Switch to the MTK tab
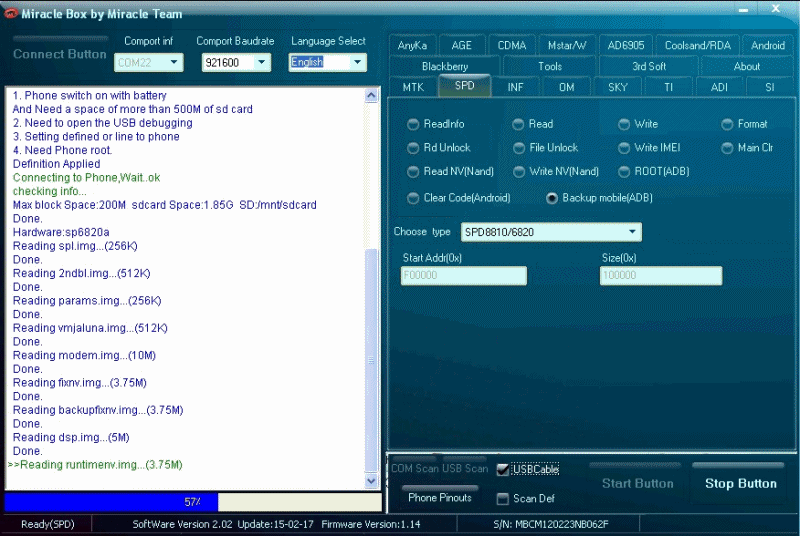Screen dimensions: 800x536 (413, 87)
